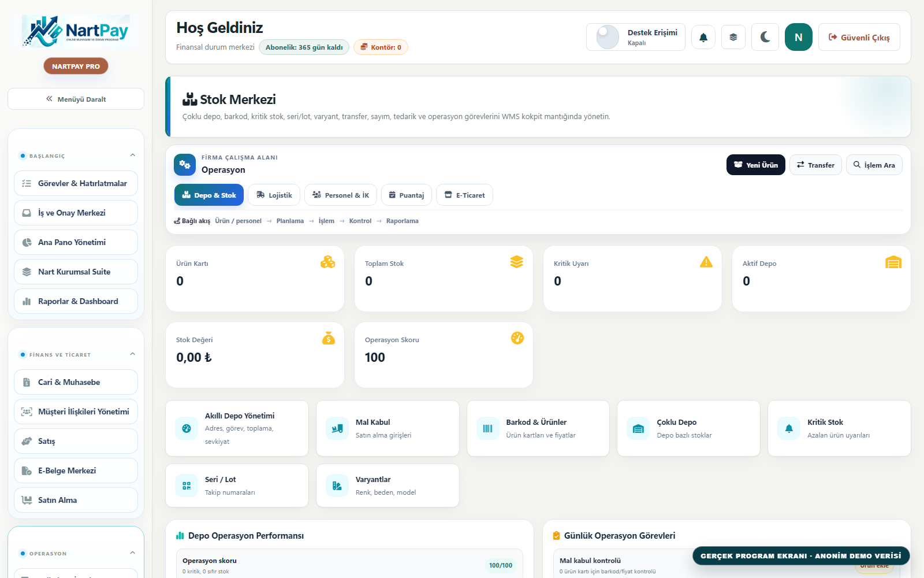
Task: Collapse the OPERASYON section chevron
Action: tap(133, 553)
